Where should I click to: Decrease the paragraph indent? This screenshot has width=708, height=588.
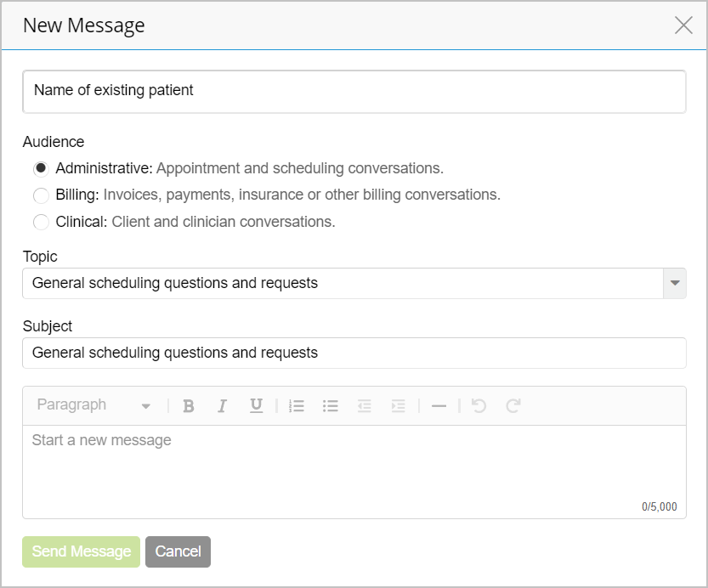point(364,405)
